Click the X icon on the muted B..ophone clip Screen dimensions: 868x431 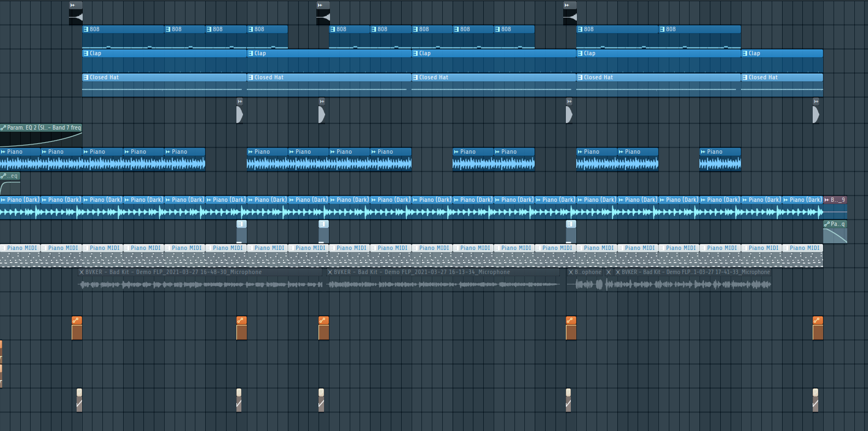[x=571, y=272]
